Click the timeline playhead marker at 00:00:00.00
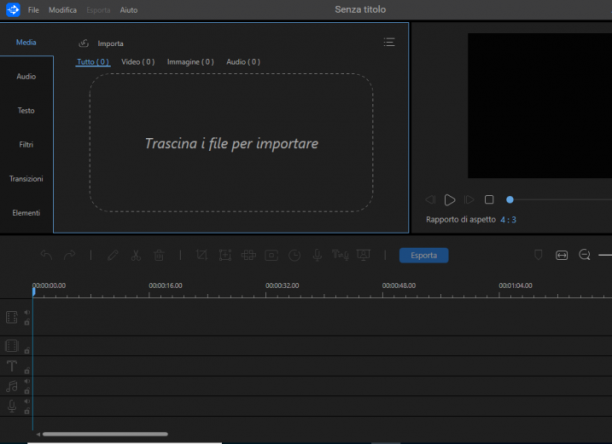The image size is (612, 444). tap(34, 291)
